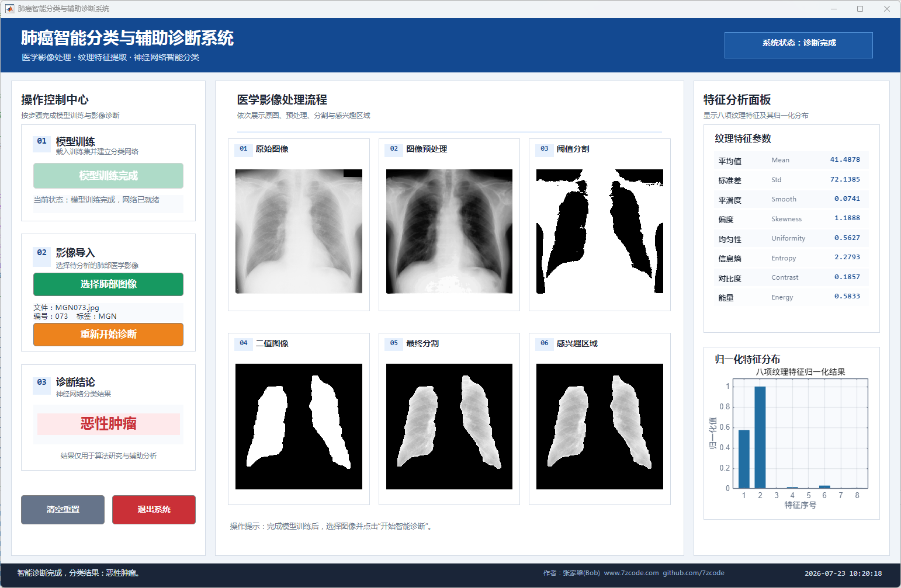This screenshot has width=901, height=588.
Task: Select the 图像预处理 enhanced X-ray image
Action: point(449,231)
